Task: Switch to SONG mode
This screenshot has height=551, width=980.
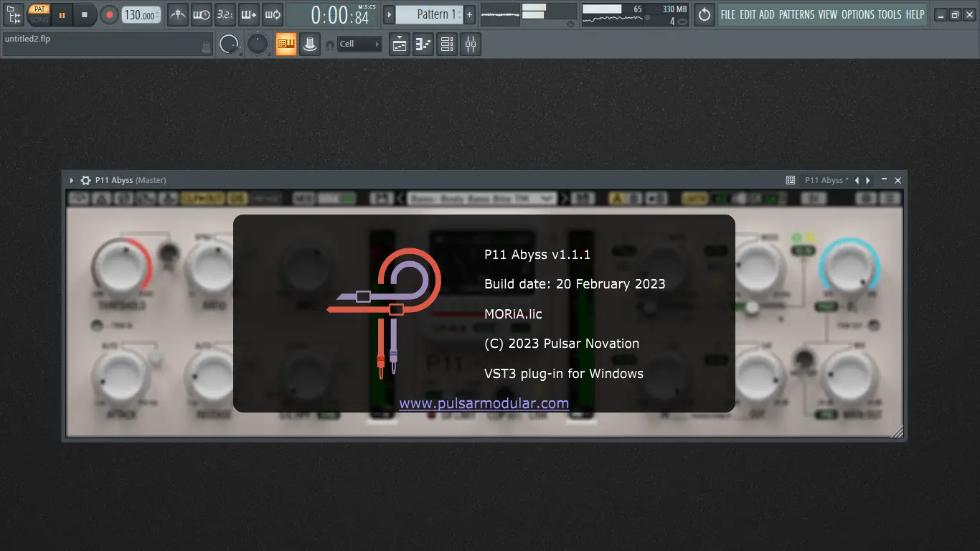Action: tap(39, 19)
